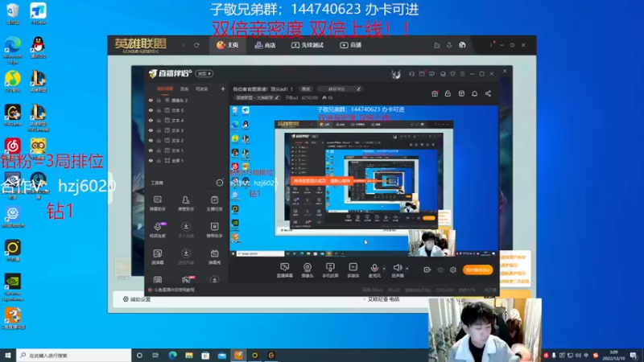Open Microsoft Edge from the taskbar
The width and height of the screenshot is (644, 362).
(172, 356)
